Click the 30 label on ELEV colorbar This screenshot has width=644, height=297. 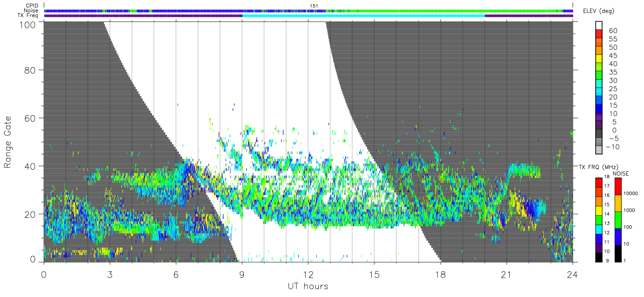tap(613, 80)
